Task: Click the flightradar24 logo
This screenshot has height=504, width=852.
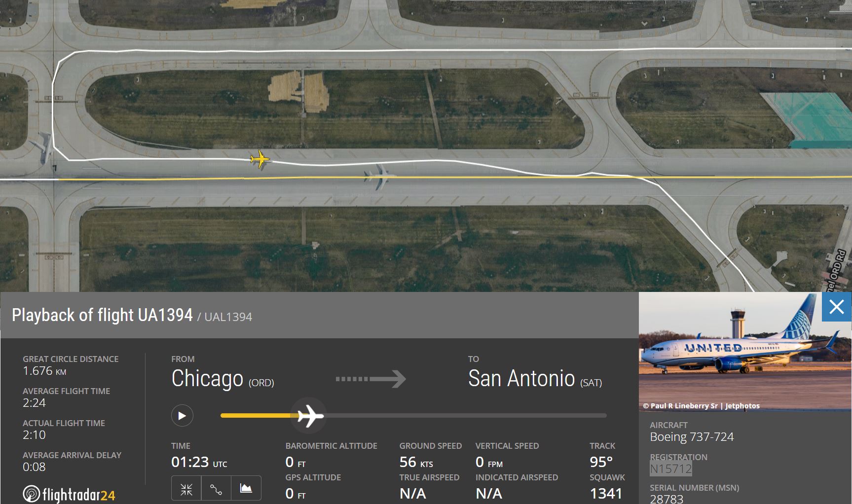Action: pyautogui.click(x=69, y=494)
